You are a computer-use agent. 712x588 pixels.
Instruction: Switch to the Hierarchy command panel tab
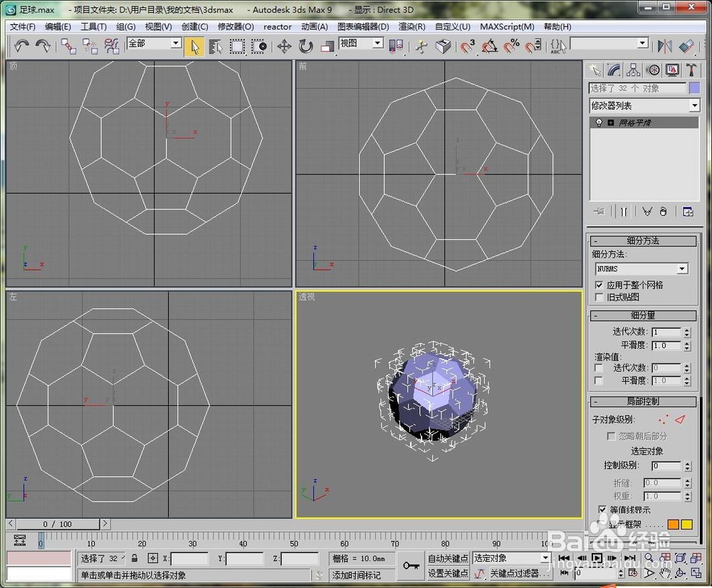(633, 70)
